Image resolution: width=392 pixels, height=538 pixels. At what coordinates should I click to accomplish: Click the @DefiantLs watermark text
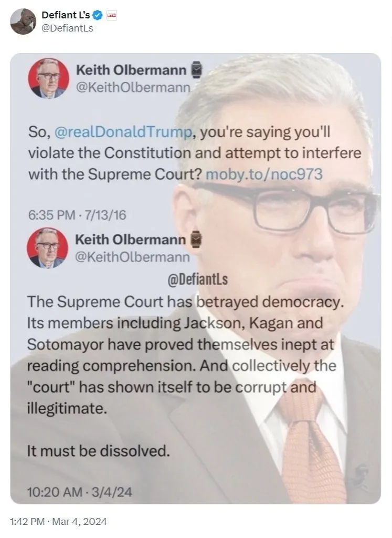coord(198,280)
